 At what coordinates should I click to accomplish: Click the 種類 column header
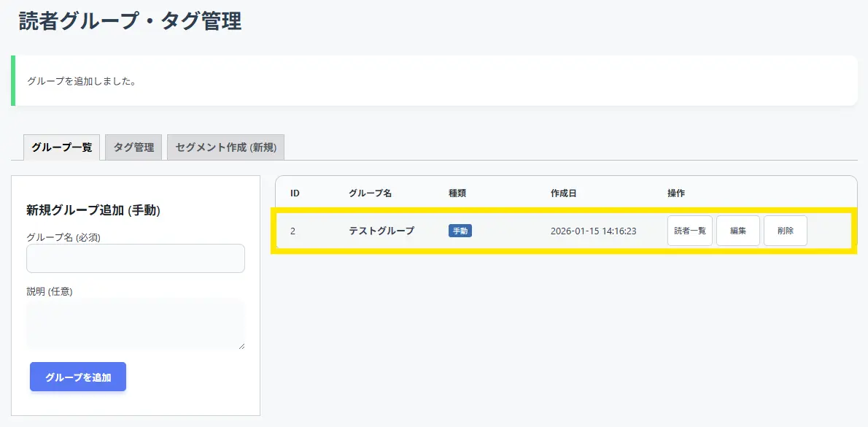coord(457,193)
